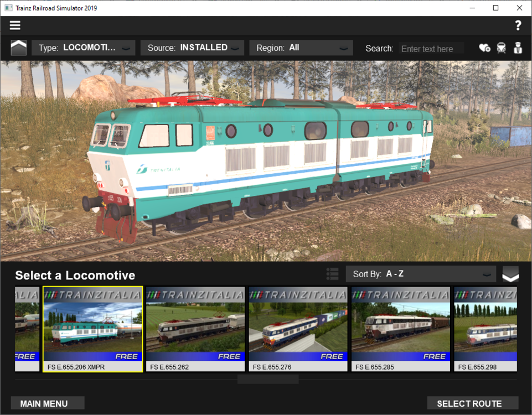Collapse the locomotive list panel arrow

coord(510,274)
